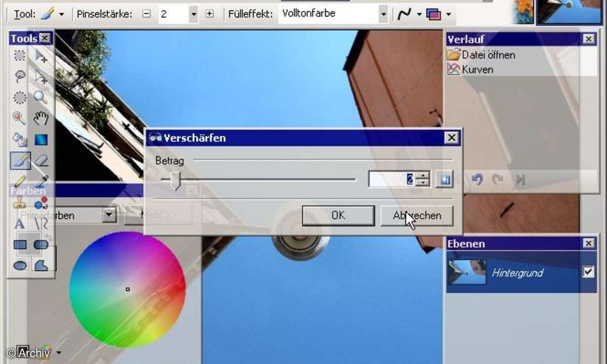The height and width of the screenshot is (364, 607).
Task: Select the Paintbrush tool
Action: pyautogui.click(x=20, y=161)
